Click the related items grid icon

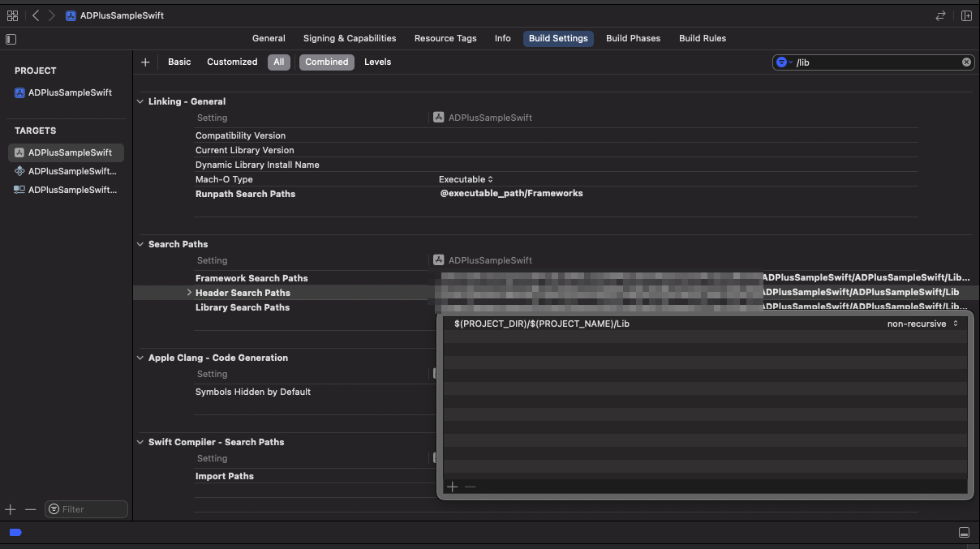tap(12, 15)
